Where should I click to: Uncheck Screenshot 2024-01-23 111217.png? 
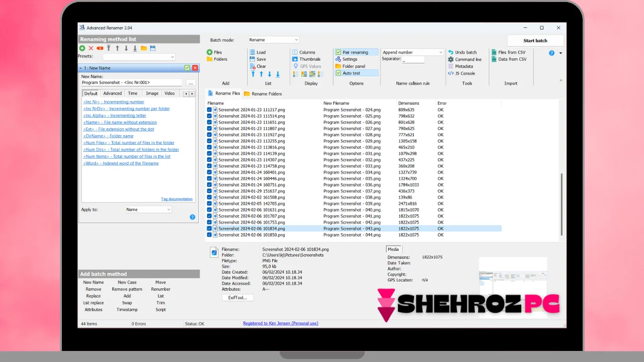[x=209, y=110]
